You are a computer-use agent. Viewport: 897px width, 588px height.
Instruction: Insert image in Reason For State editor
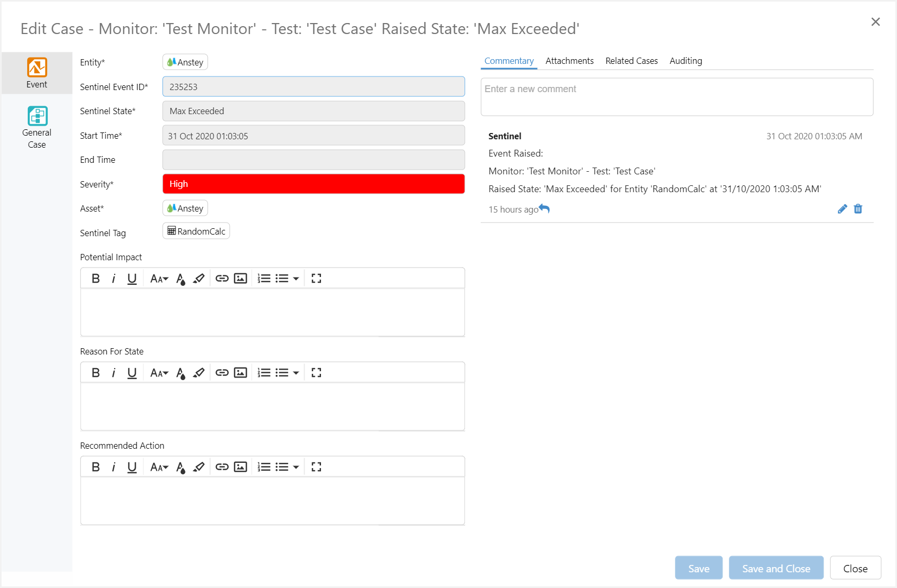pyautogui.click(x=240, y=373)
